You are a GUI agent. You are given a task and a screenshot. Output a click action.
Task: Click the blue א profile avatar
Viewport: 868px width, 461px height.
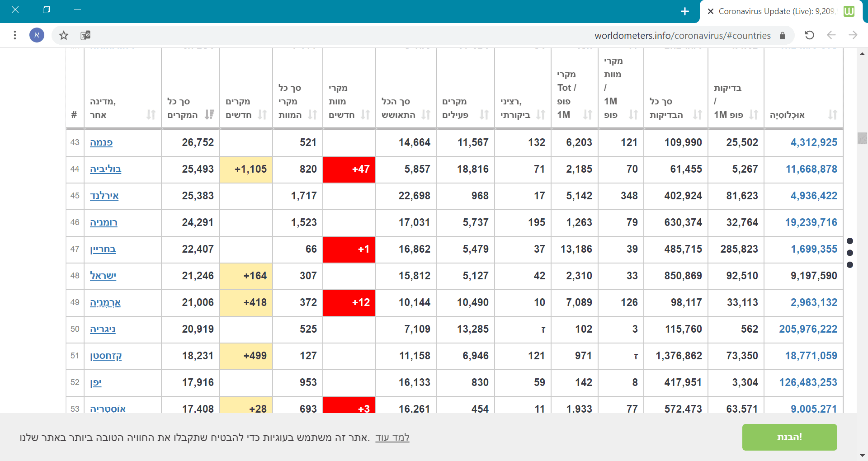(x=37, y=35)
